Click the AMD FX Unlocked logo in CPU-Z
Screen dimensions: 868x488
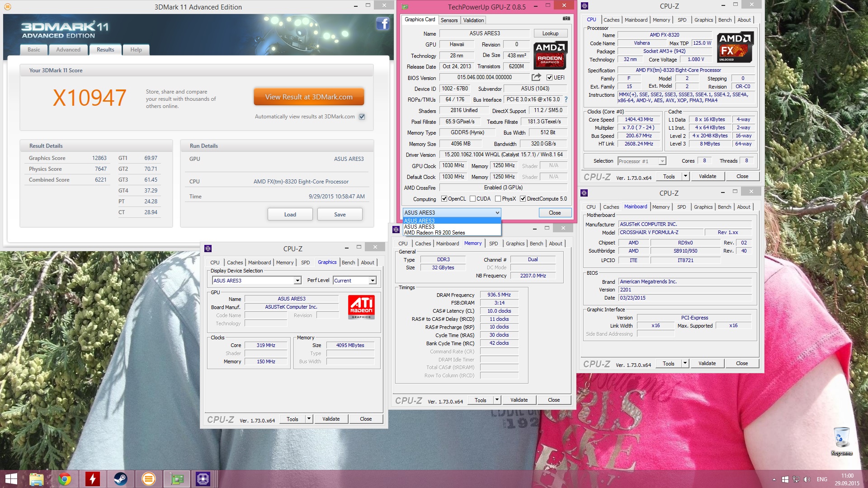click(735, 47)
